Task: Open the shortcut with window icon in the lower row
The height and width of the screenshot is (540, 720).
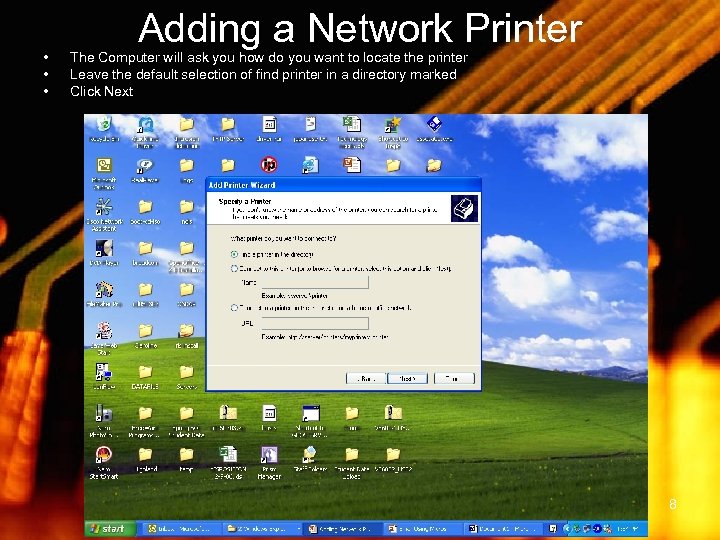Action: coord(310,413)
